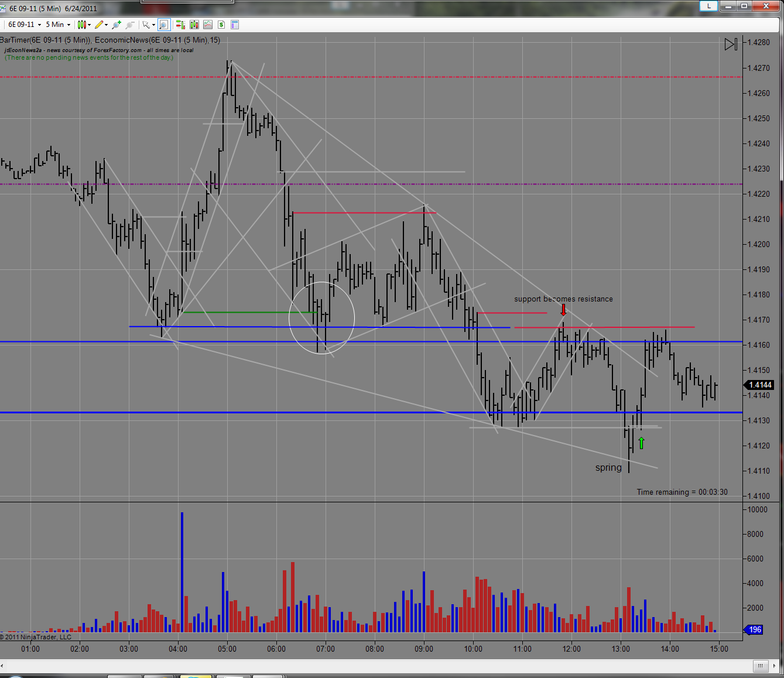
Task: Select the red down arrow chart marker
Action: coord(563,310)
